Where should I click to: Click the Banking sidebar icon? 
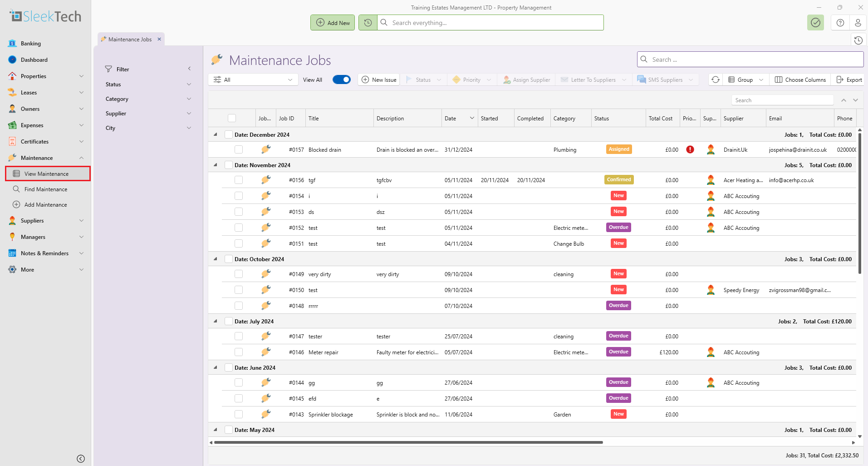[12, 44]
